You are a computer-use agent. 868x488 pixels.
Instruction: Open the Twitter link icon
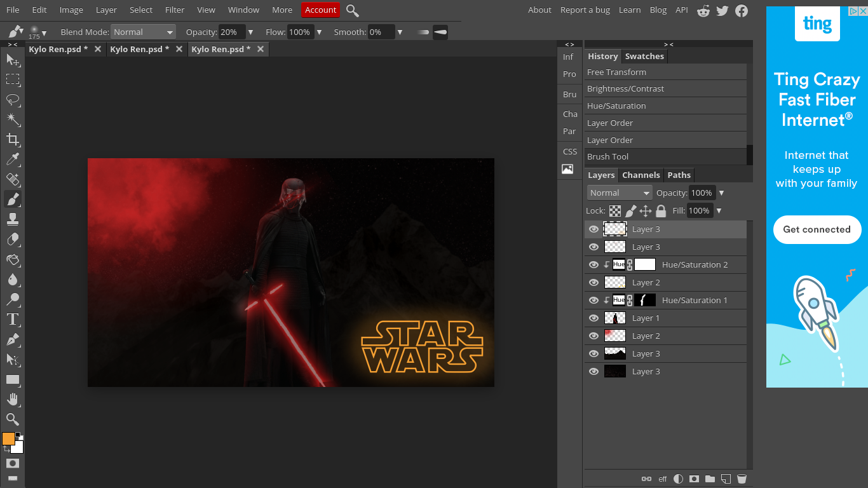pos(722,10)
